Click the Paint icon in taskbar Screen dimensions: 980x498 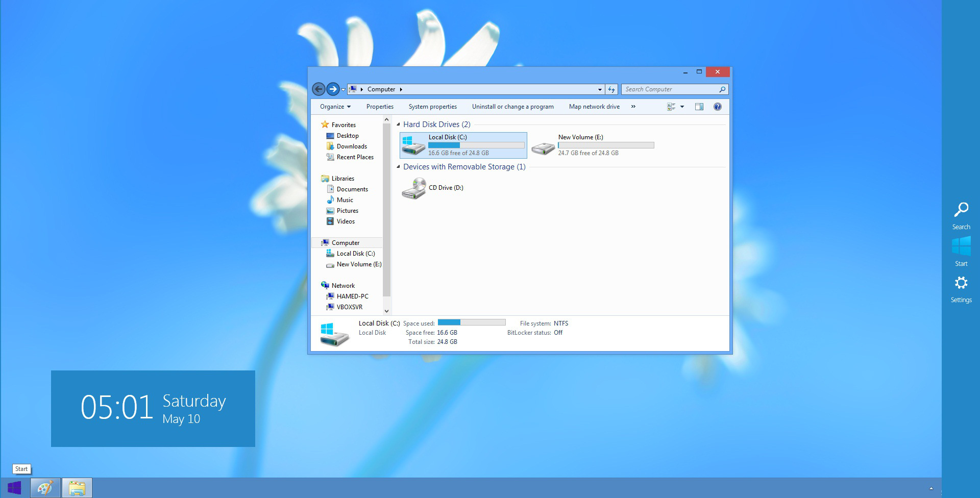pos(45,488)
